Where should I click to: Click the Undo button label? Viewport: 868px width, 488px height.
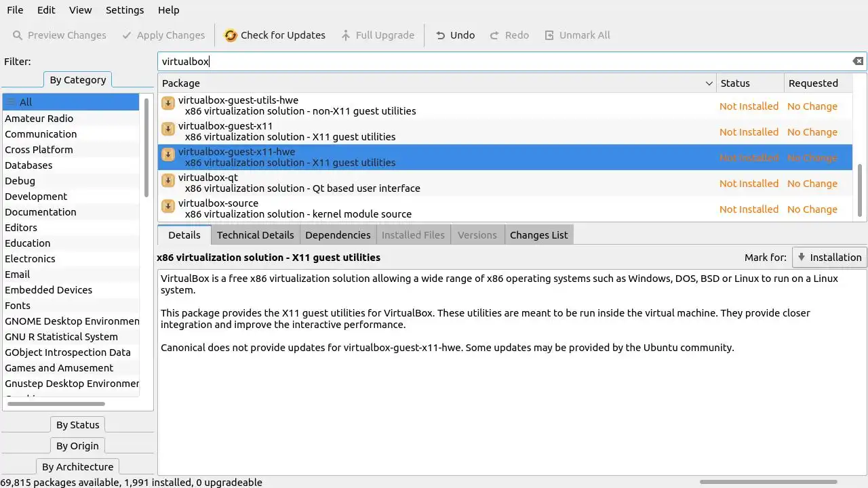(462, 35)
